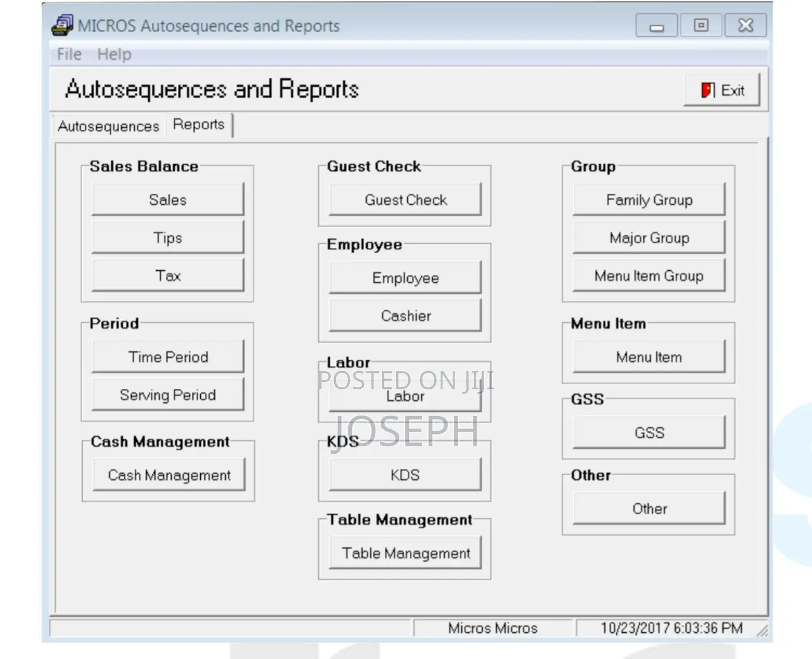Close the MICROS window
812x659 pixels.
point(745,26)
